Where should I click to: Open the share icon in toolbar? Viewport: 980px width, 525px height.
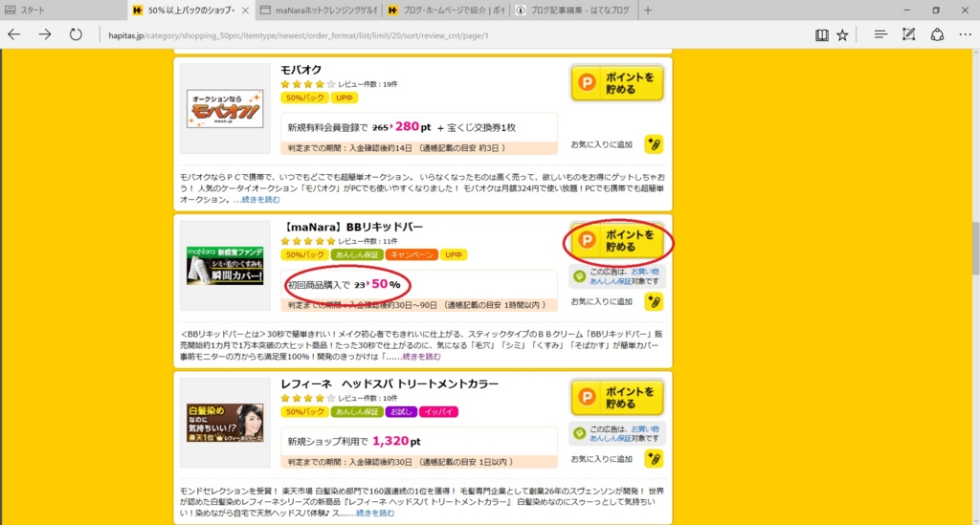[937, 35]
